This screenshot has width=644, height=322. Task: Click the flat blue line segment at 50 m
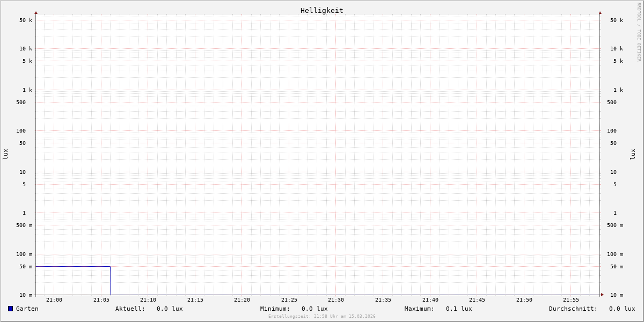coord(72,266)
